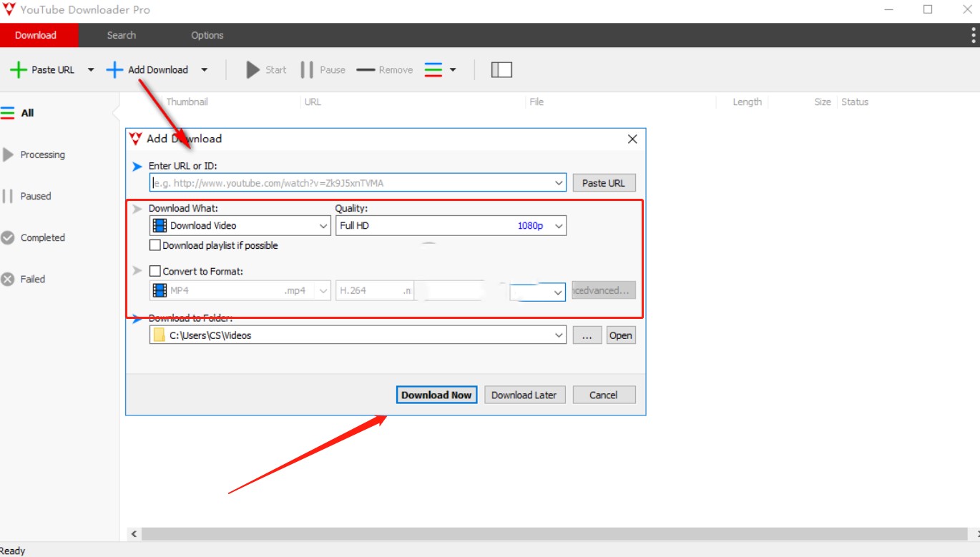Enable Download playlist if possible checkbox
This screenshot has width=980, height=557.
click(155, 245)
